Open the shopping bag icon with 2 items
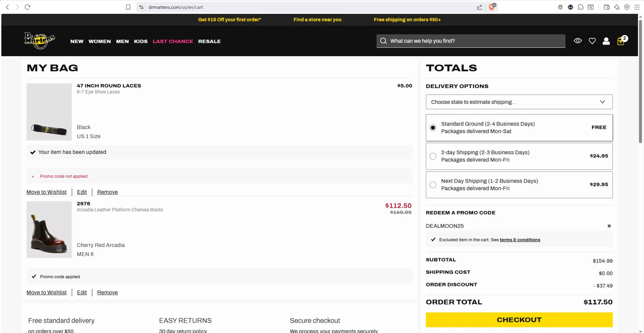Viewport: 644px width, 333px height. [x=621, y=41]
